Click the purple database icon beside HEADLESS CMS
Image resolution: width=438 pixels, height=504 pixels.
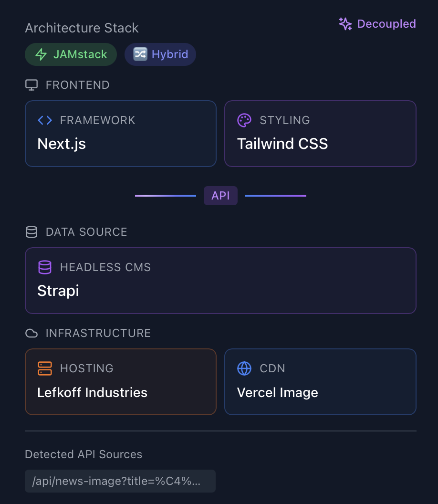click(45, 267)
